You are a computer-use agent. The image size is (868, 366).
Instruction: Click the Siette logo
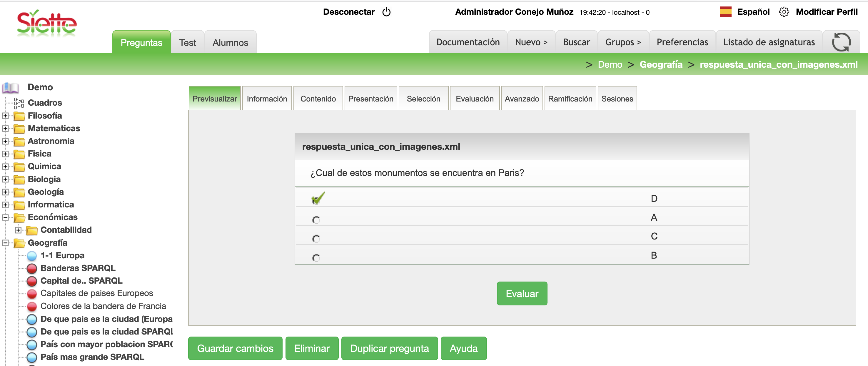click(46, 24)
